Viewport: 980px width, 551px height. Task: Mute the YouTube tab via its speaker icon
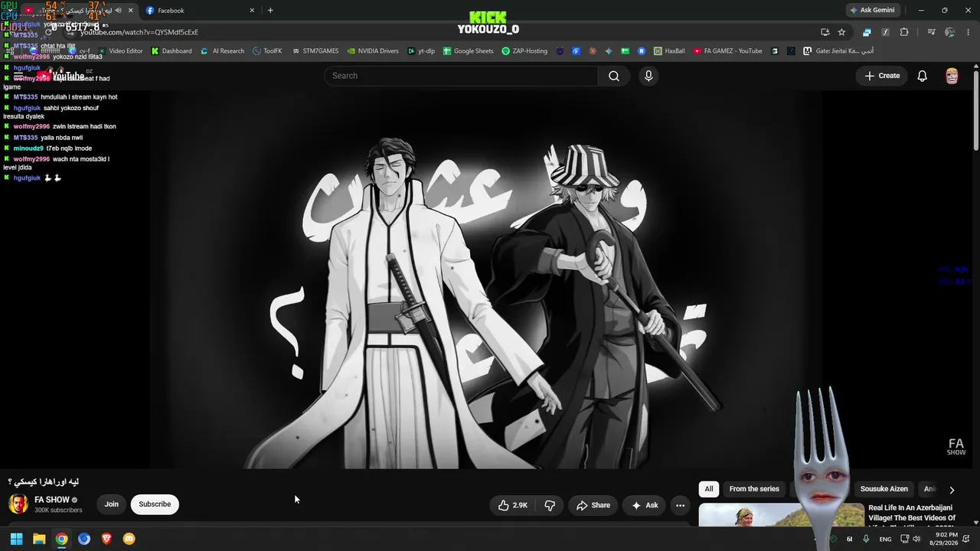coord(118,11)
